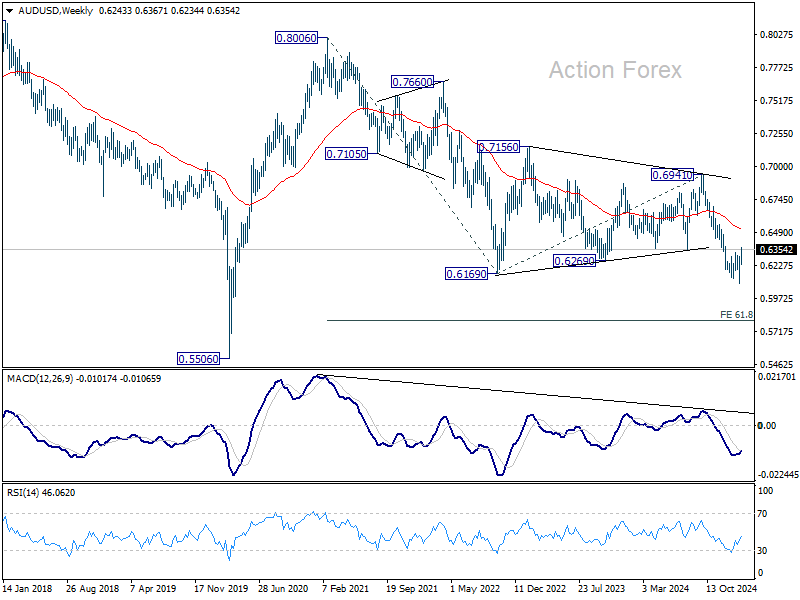This screenshot has width=800, height=600.
Task: Click the RSI 70 level on scale
Action: tap(762, 514)
